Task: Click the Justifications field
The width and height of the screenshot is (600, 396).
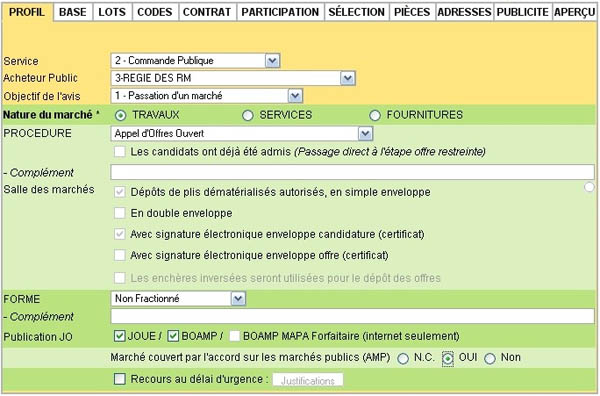Action: pos(308,380)
